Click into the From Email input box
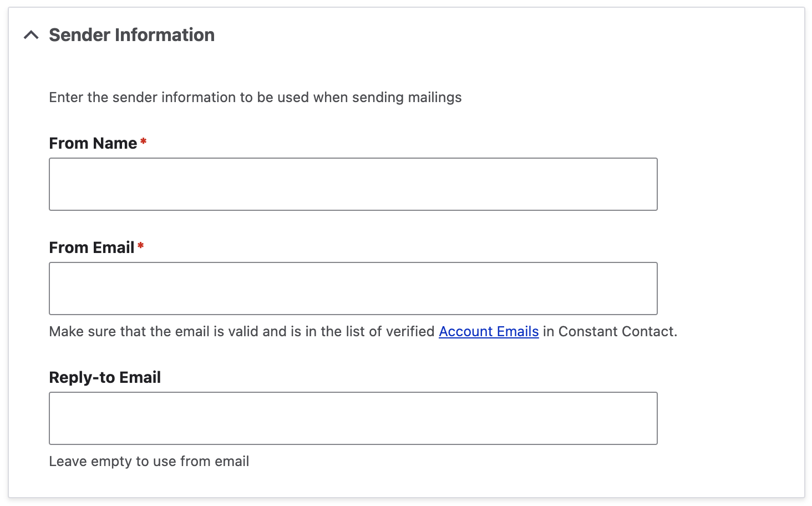This screenshot has height=506, width=812. pyautogui.click(x=353, y=289)
